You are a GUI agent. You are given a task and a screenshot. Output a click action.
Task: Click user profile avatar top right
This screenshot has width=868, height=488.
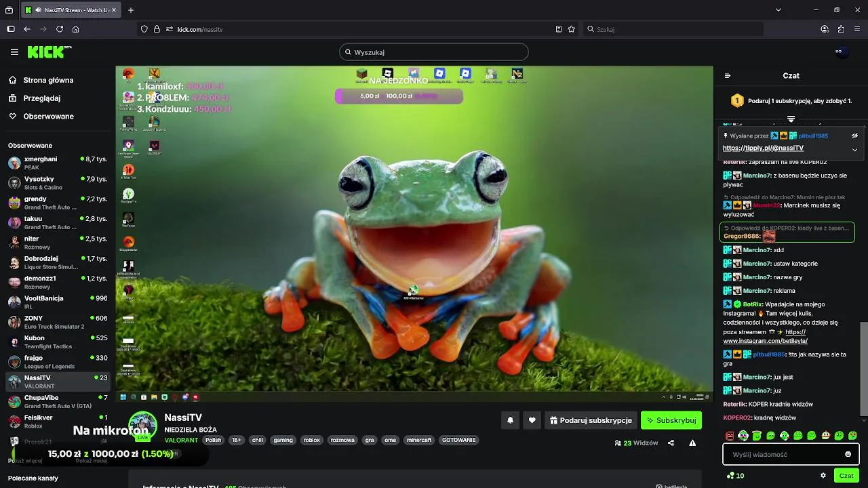tap(841, 52)
